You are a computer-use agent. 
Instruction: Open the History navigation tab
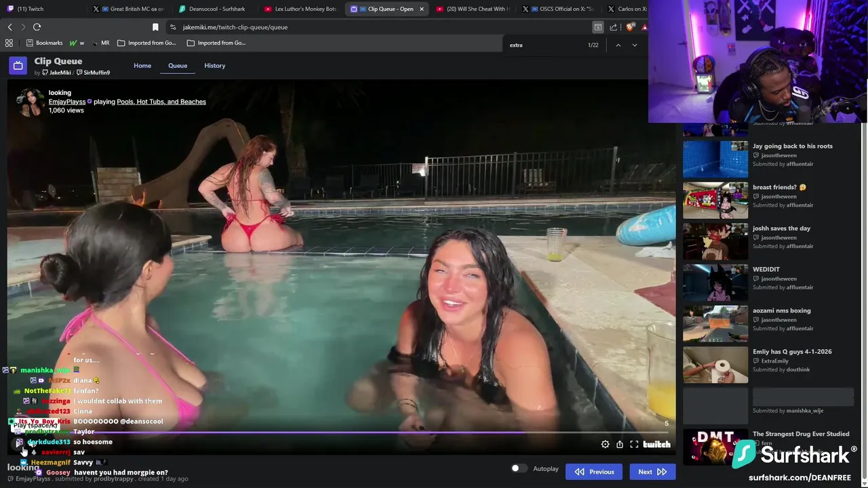(x=214, y=66)
